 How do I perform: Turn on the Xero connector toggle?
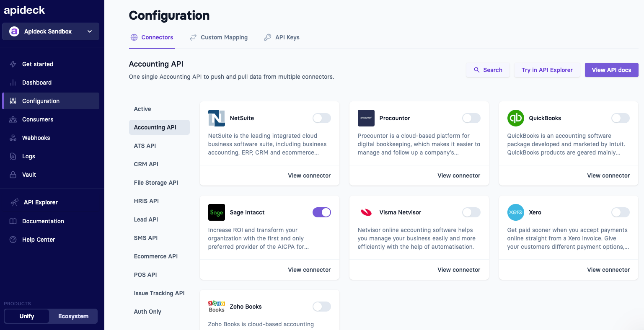[x=620, y=212]
